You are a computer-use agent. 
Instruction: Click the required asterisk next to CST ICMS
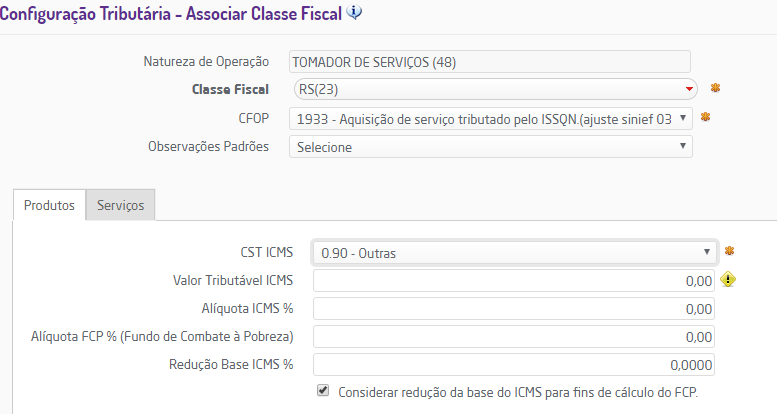[729, 251]
